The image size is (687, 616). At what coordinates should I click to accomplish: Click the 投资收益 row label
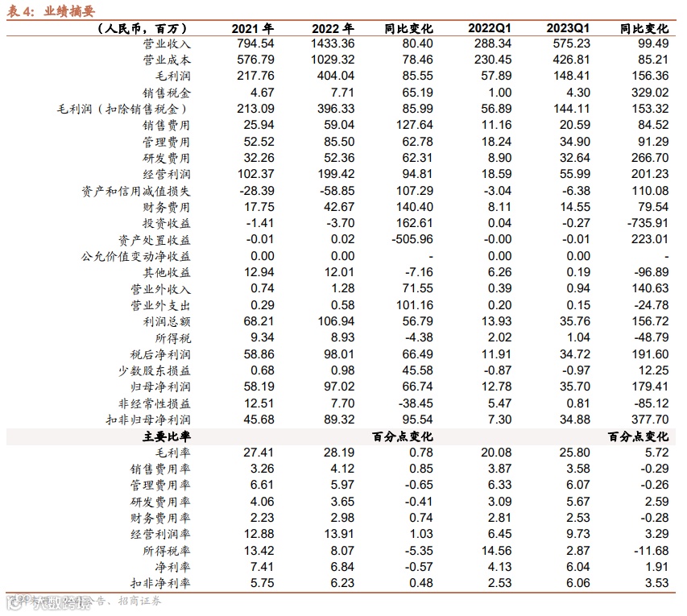167,223
